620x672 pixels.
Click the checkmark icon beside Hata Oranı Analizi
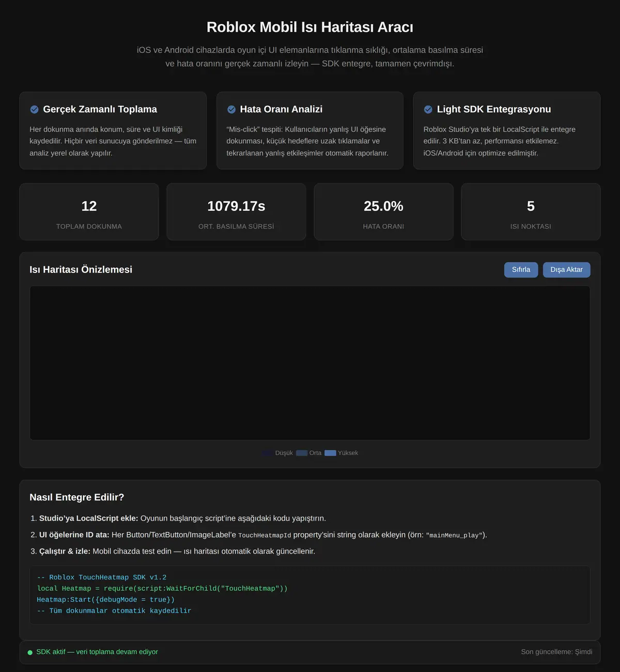point(231,110)
